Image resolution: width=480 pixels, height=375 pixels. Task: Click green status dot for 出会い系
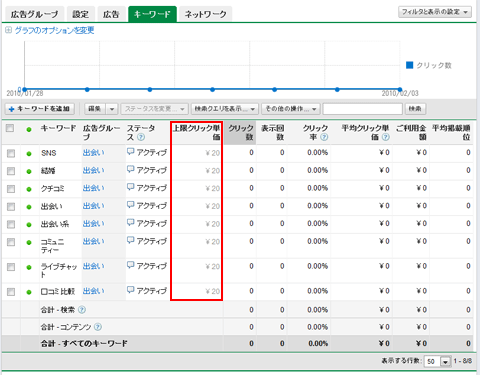pos(29,225)
